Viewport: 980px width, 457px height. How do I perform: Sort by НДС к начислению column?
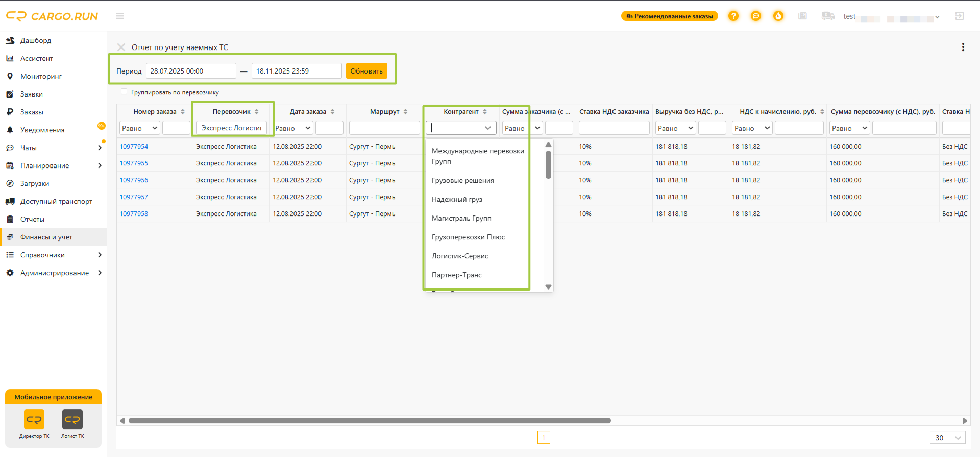(822, 112)
